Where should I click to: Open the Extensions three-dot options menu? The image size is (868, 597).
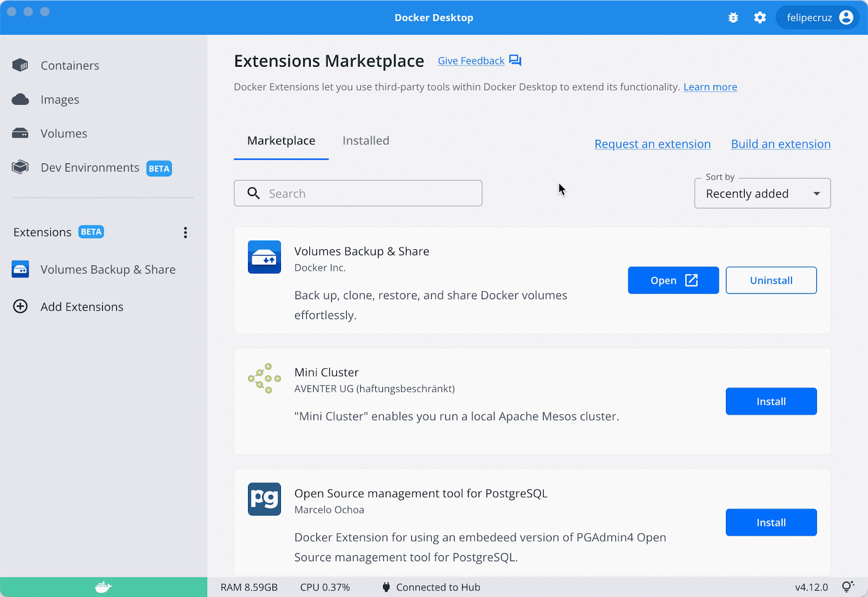point(186,233)
